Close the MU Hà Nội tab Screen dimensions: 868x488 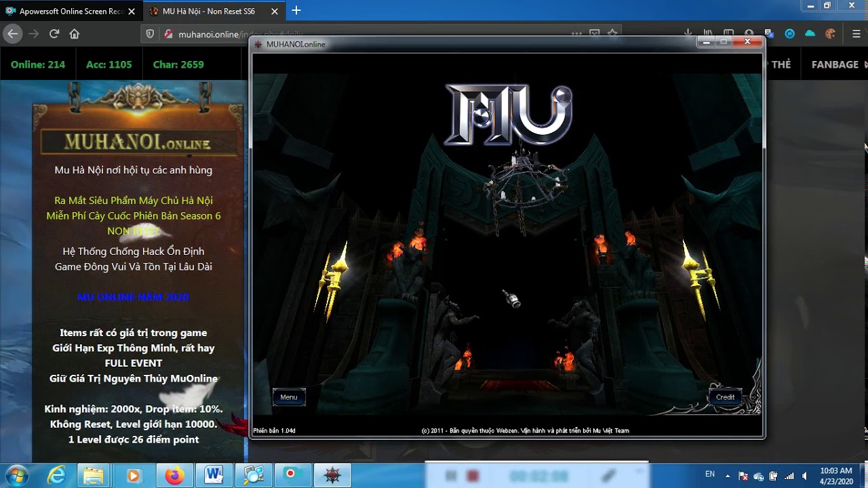(x=275, y=12)
